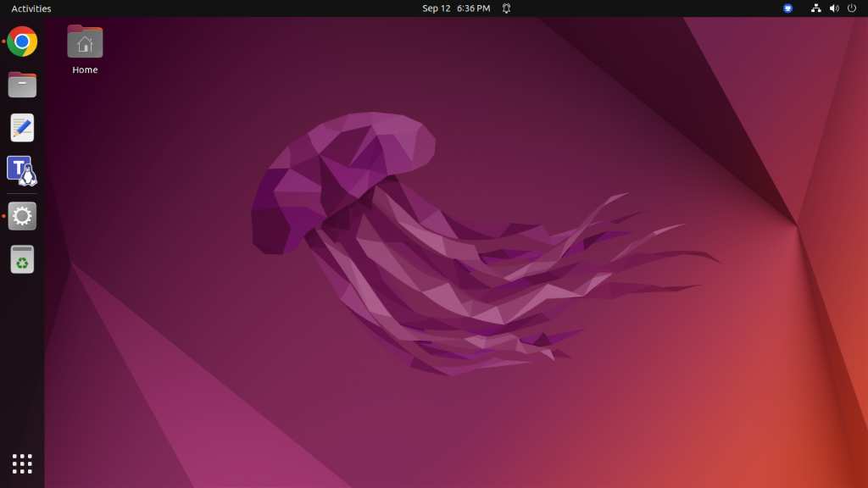868x488 pixels.
Task: Show Applications grid at dock bottom
Action: click(x=22, y=463)
